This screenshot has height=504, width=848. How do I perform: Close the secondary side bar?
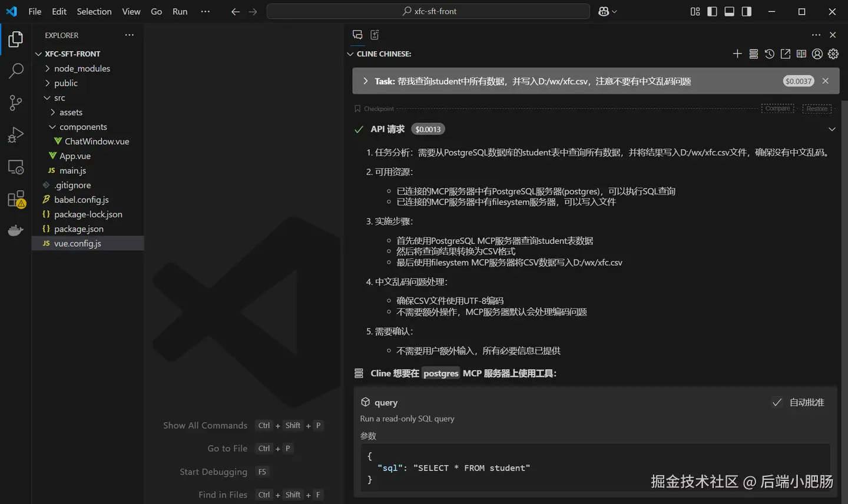coord(833,35)
